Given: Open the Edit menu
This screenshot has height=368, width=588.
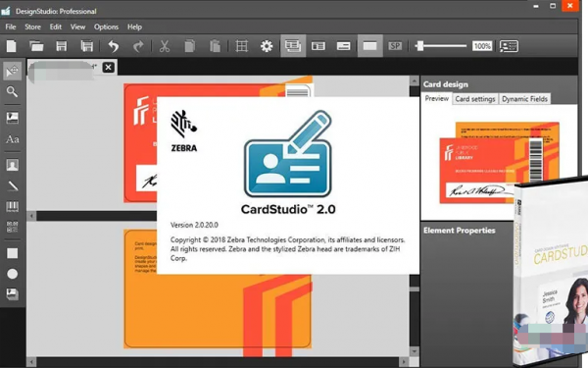Looking at the screenshot, I should point(56,26).
